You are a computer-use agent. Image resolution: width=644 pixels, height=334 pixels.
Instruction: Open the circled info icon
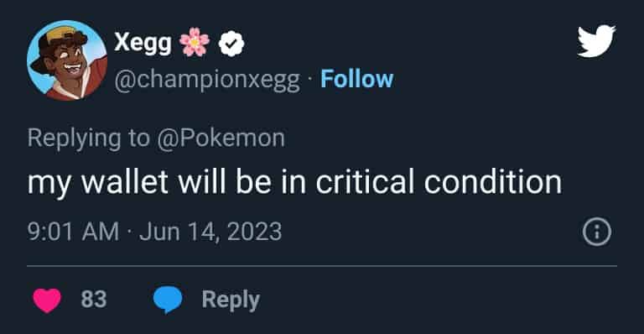597,232
